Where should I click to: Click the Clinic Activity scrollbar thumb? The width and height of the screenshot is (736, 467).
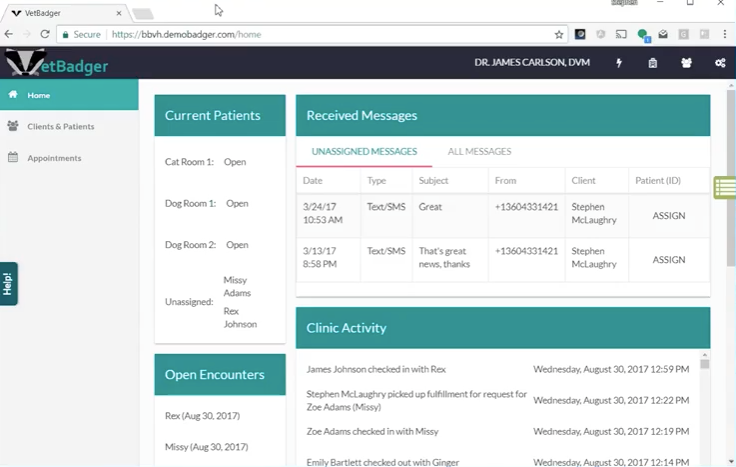coord(705,364)
